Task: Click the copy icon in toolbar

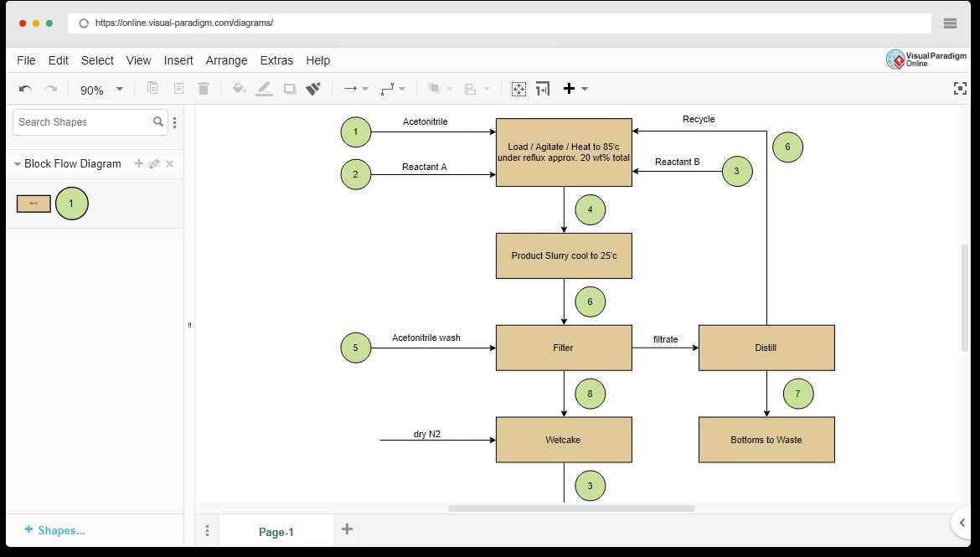Action: [x=152, y=88]
